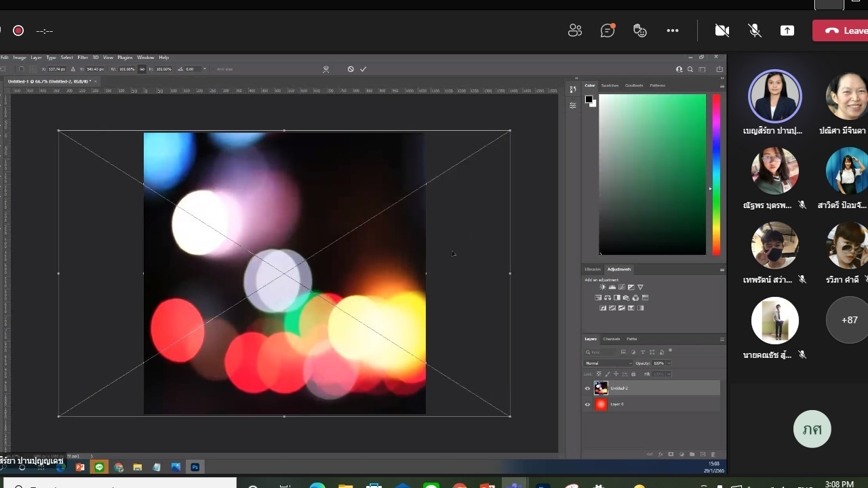
Task: Add Vibrance triangle adjustment icon
Action: (x=640, y=287)
